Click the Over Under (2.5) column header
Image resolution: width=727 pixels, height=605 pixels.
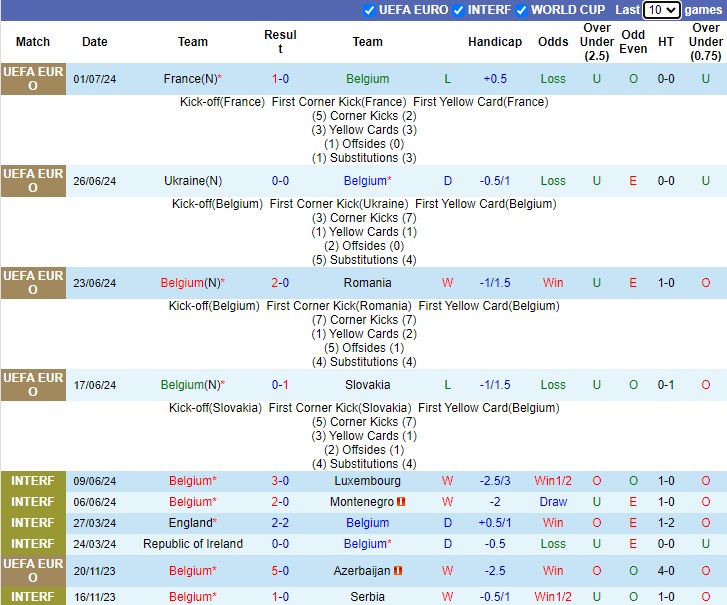(597, 42)
